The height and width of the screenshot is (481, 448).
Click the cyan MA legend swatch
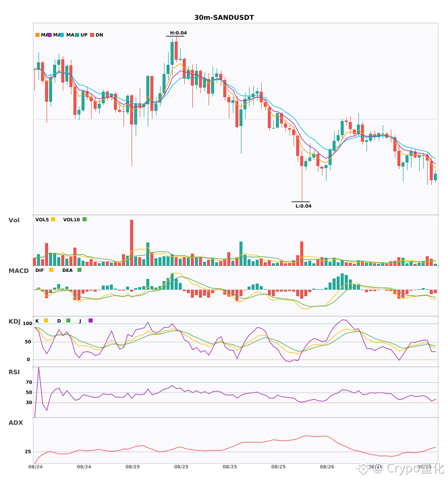click(62, 35)
